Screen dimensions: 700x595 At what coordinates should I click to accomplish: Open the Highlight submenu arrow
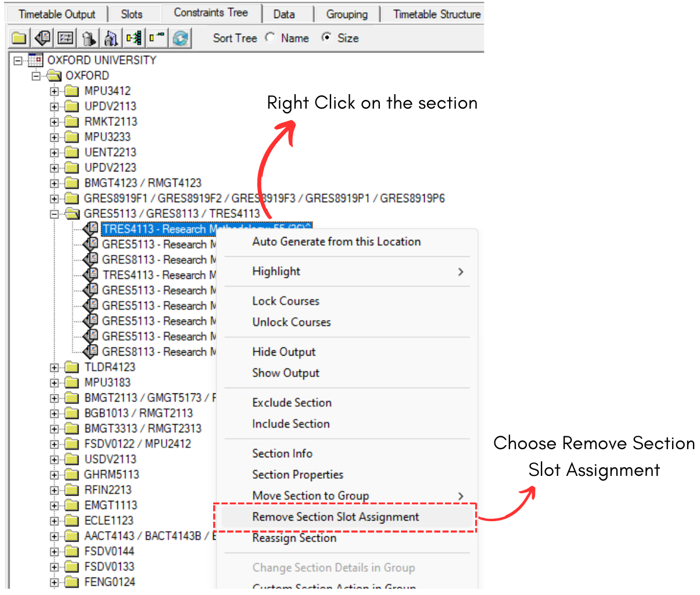point(461,272)
